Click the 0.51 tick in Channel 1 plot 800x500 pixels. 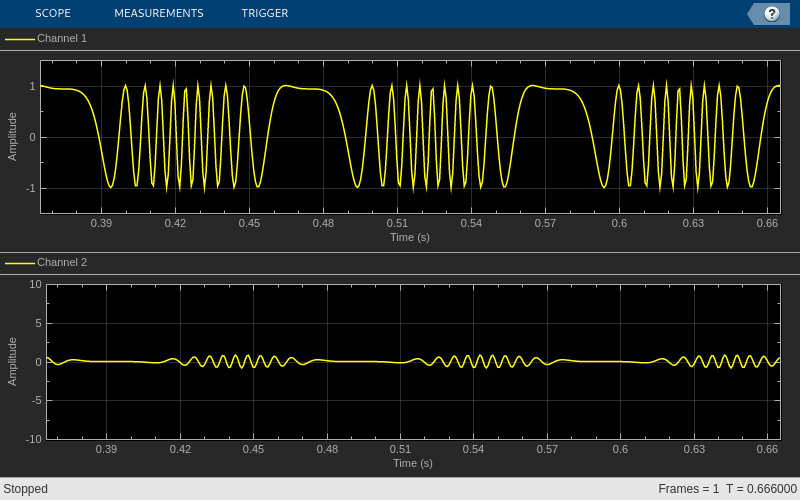[x=397, y=223]
